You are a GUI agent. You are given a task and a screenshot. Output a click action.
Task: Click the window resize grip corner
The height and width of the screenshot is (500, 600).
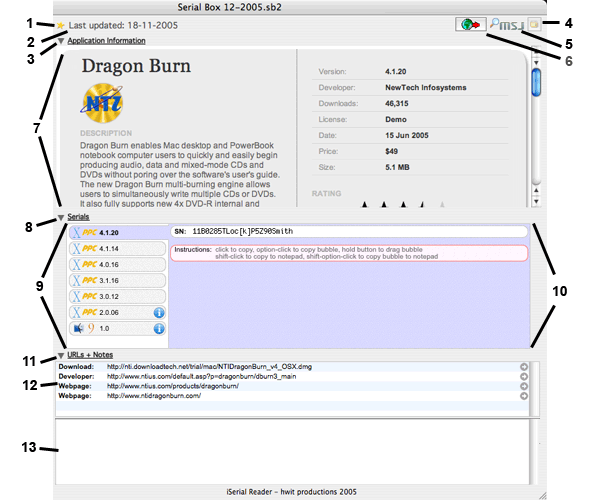point(542,495)
